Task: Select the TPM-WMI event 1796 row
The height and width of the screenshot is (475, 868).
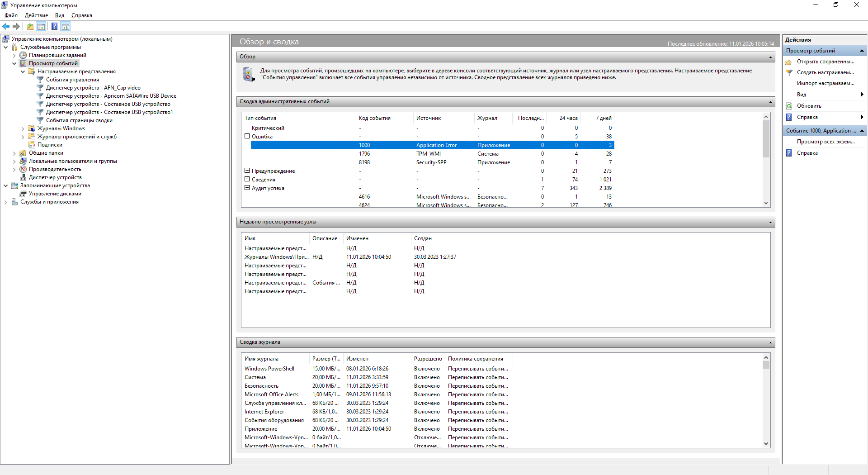Action: coord(428,154)
